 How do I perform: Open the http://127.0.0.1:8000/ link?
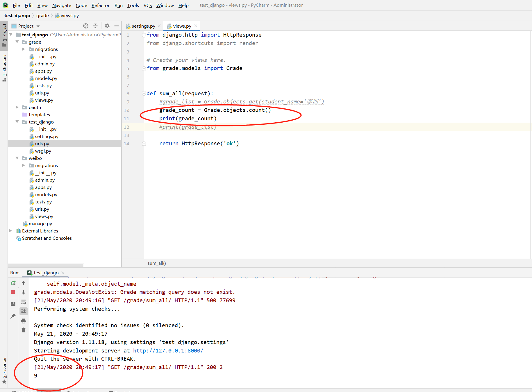[x=168, y=350]
